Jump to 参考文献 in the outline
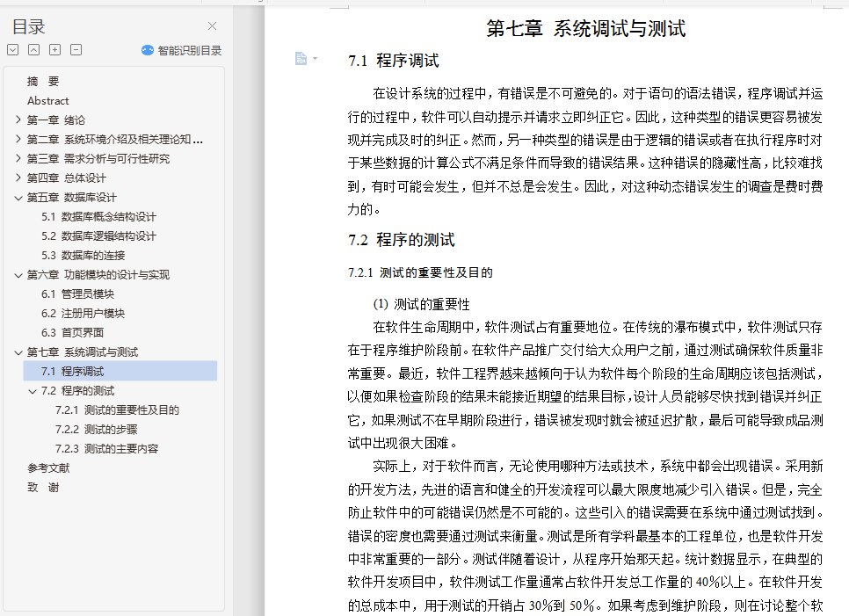 click(x=48, y=468)
